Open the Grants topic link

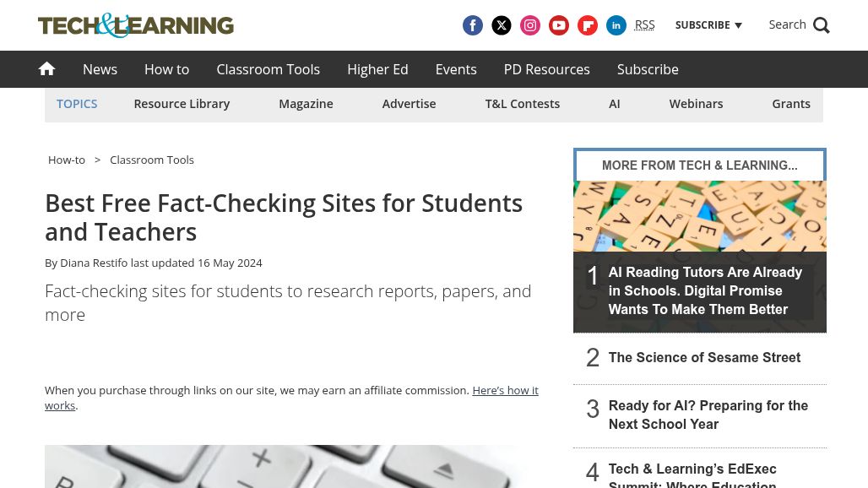point(791,104)
